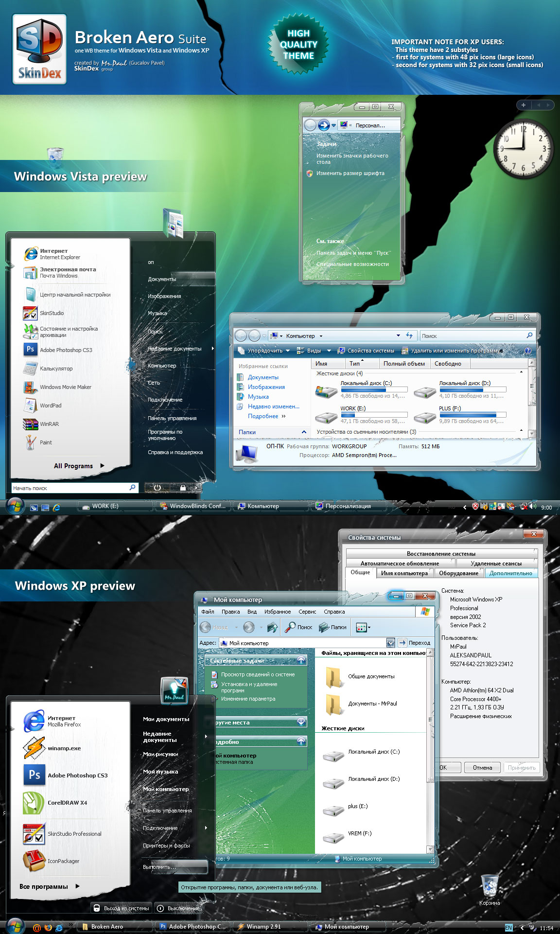The height and width of the screenshot is (934, 560).
Task: Open the Сервис menu
Action: (x=307, y=612)
